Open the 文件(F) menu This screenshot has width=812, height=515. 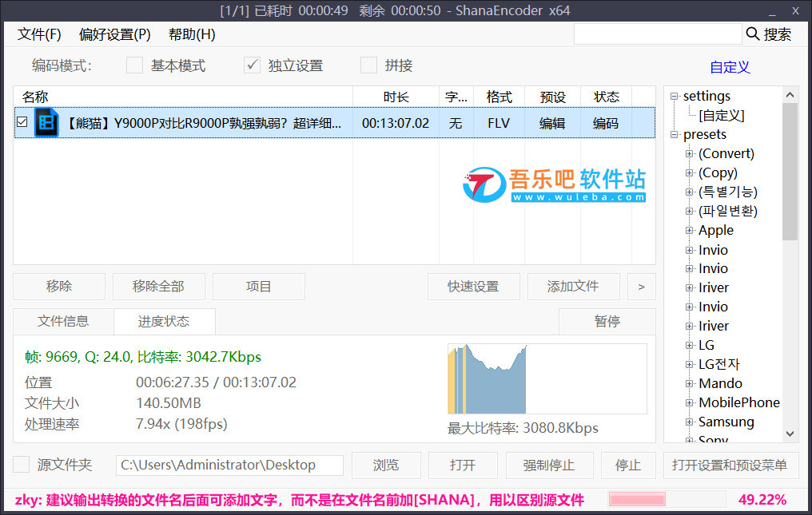pos(39,34)
